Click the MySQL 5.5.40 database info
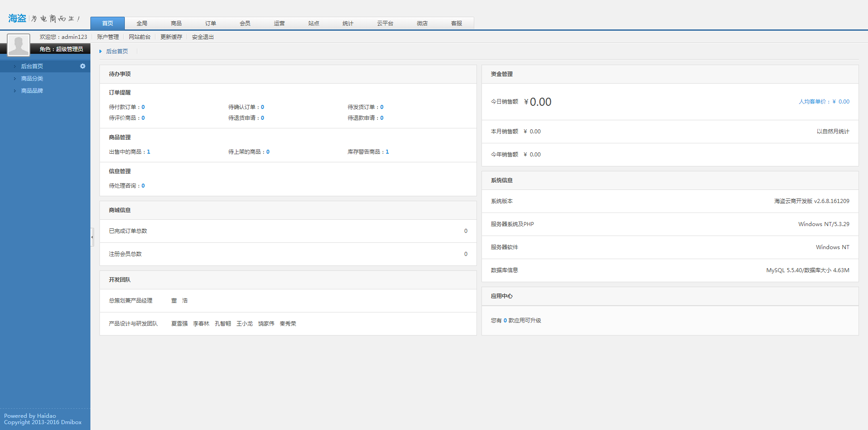The height and width of the screenshot is (430, 868). (807, 270)
